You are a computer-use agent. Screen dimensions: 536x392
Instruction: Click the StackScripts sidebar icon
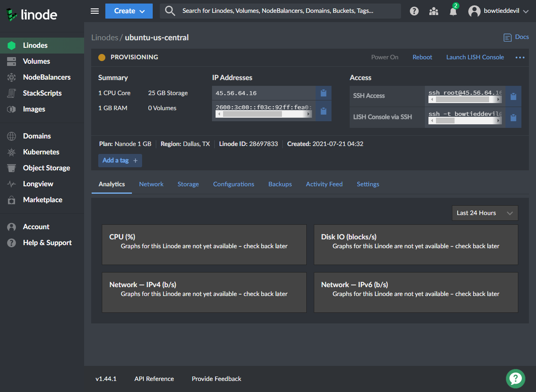tap(12, 93)
